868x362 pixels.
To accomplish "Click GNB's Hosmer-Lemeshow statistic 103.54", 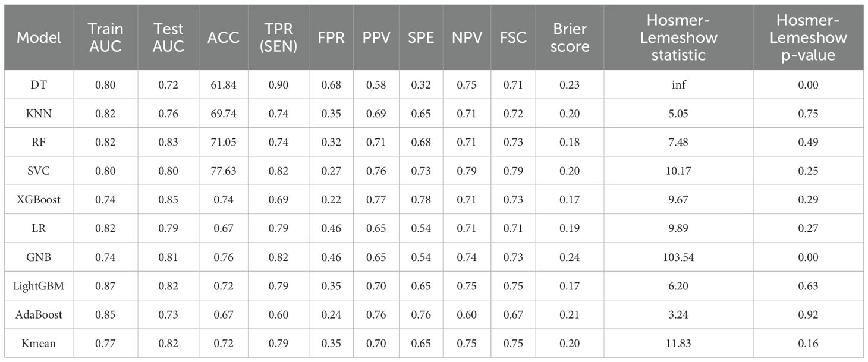I will 678,257.
